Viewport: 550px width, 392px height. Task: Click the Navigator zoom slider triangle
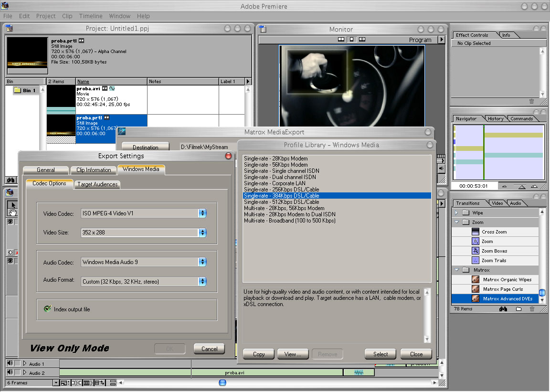(521, 187)
